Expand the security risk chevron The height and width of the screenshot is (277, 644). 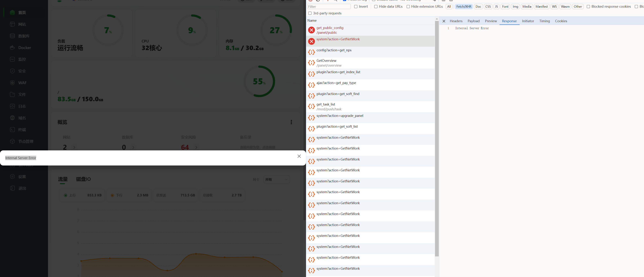196,147
